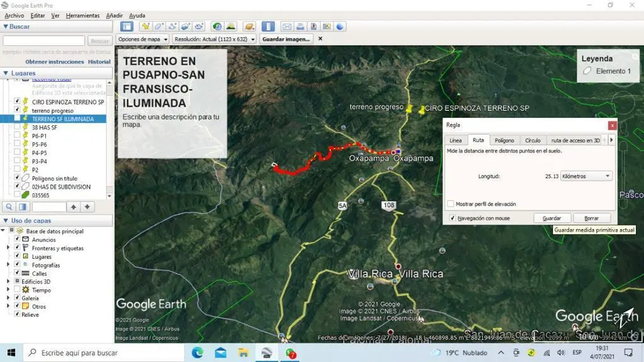Uncheck CIRO ESPINOZA TERRENO SP checkbox
Image resolution: width=644 pixels, height=362 pixels.
(x=17, y=101)
